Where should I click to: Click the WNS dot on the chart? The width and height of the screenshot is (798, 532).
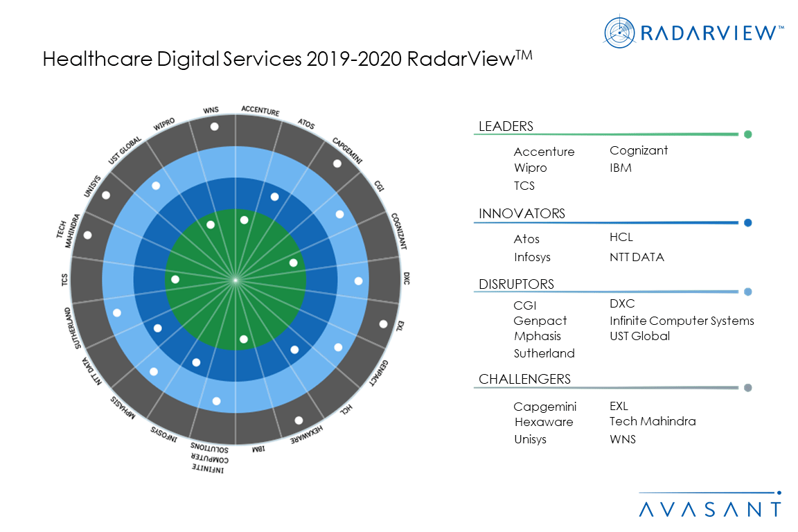point(215,127)
